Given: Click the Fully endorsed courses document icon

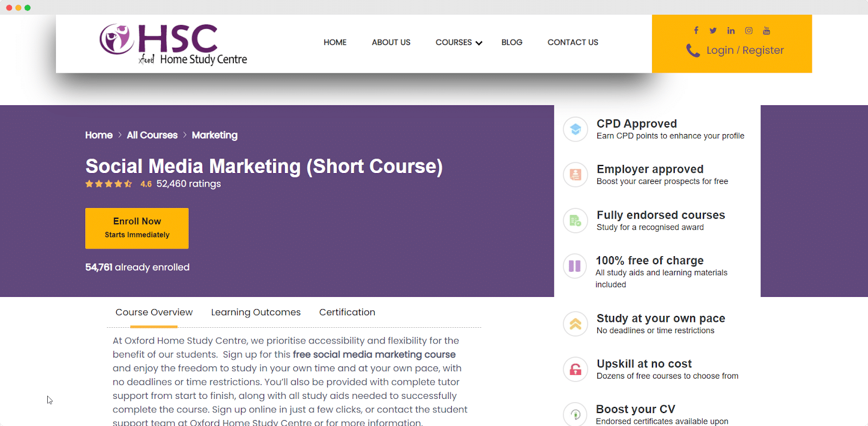Looking at the screenshot, I should click(x=576, y=220).
